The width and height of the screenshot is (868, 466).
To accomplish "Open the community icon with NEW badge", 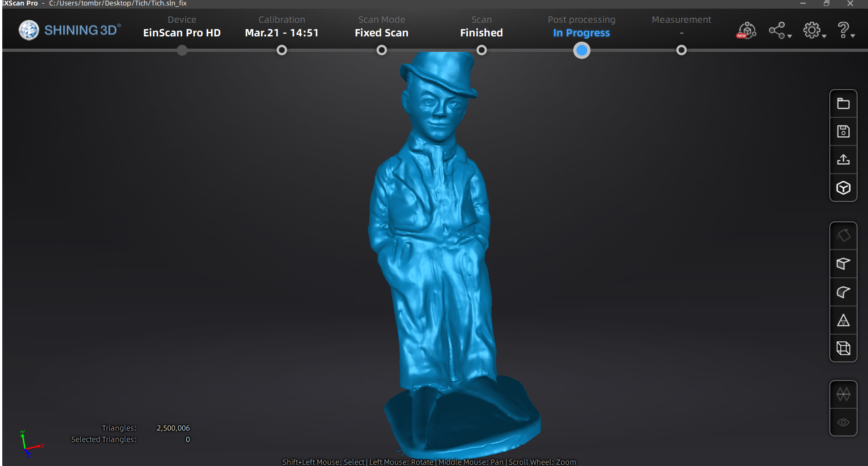I will pos(746,31).
